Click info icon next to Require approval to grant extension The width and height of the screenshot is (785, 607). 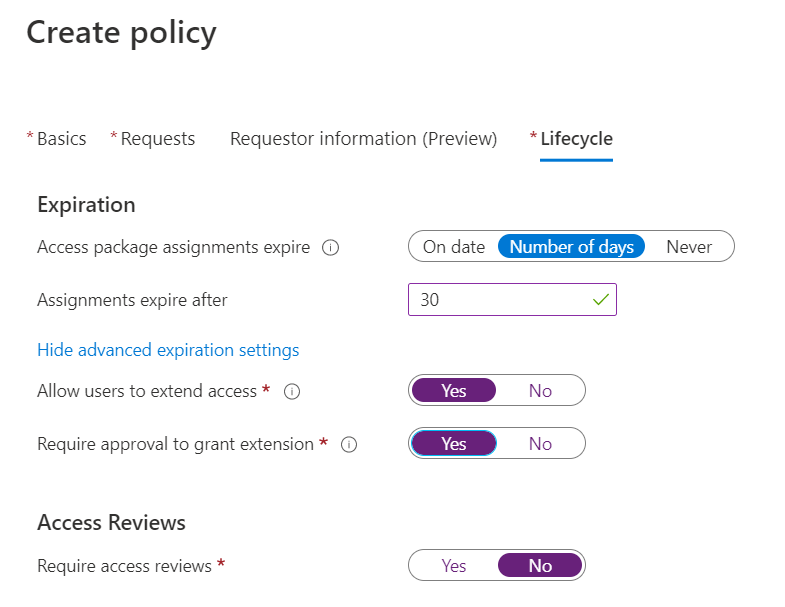coord(349,445)
